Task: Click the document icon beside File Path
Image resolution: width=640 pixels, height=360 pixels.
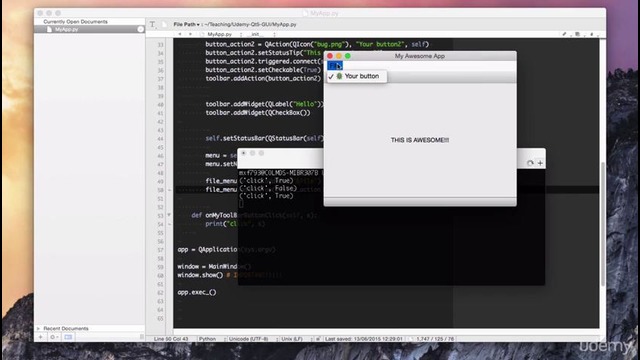Action: (165, 24)
